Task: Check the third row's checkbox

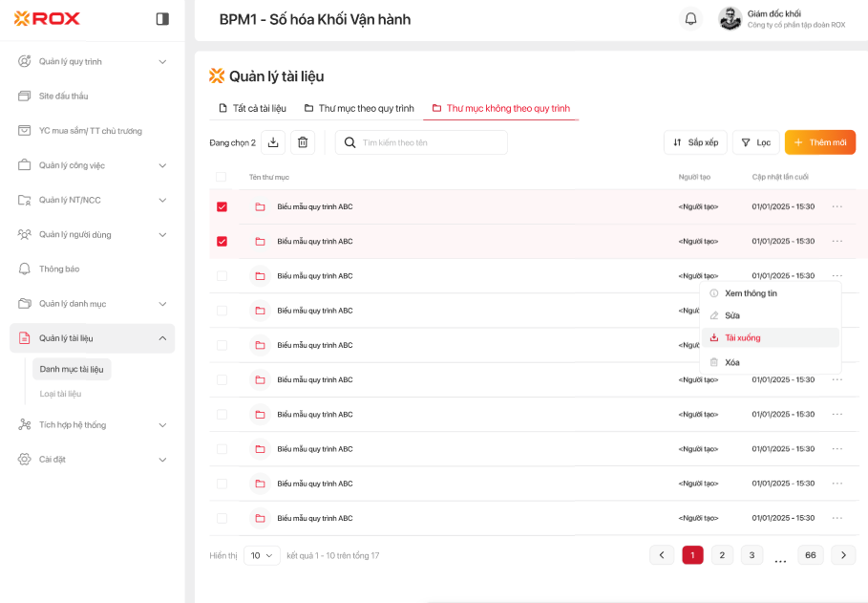Action: tap(222, 276)
